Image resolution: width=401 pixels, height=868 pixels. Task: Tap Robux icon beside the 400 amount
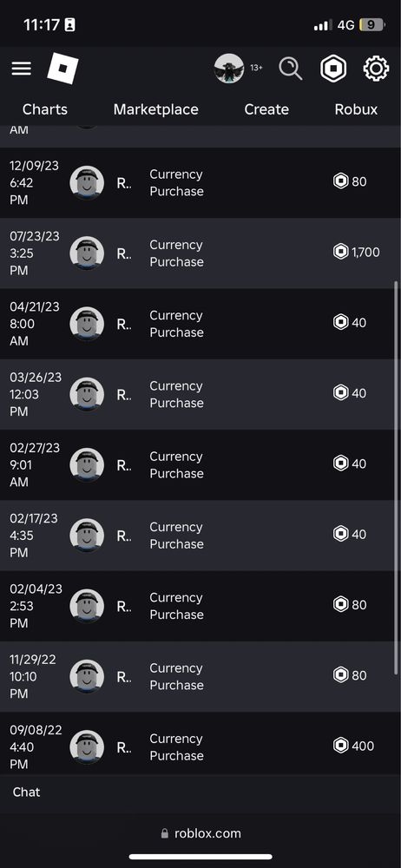click(340, 746)
